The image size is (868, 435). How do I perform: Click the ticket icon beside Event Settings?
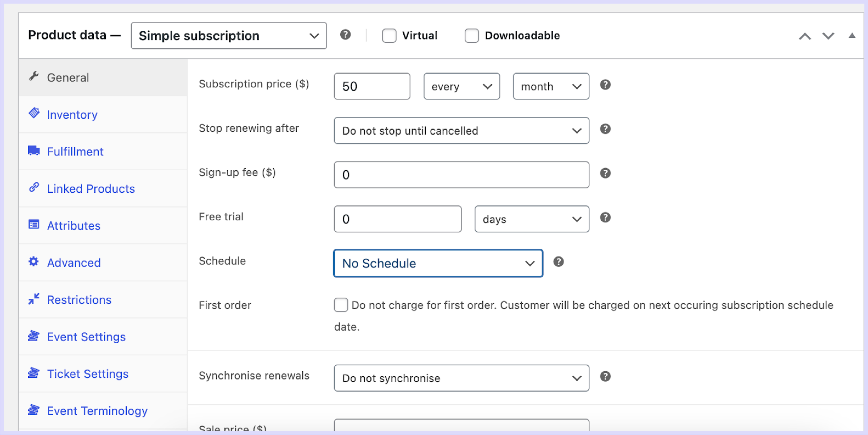click(34, 336)
